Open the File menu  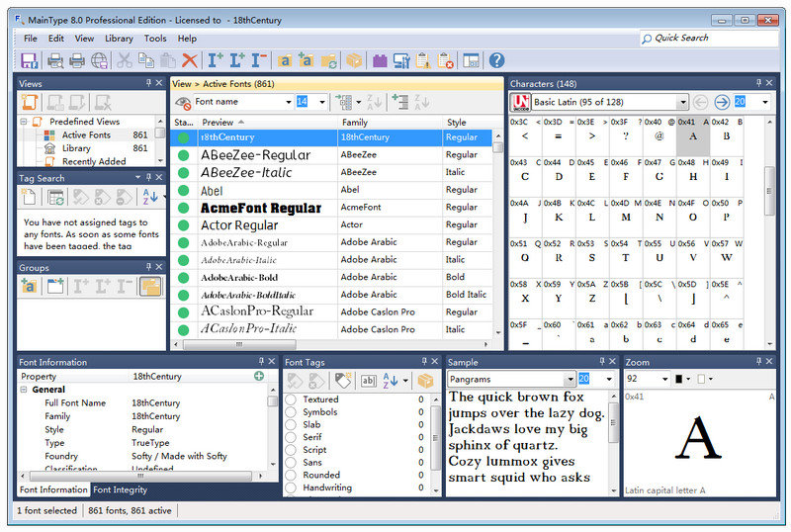31,39
